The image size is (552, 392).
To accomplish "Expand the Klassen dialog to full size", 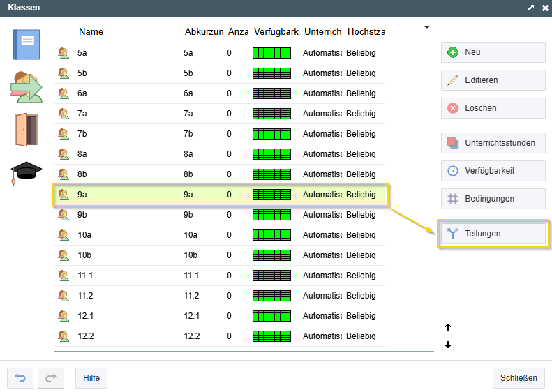I will (531, 8).
